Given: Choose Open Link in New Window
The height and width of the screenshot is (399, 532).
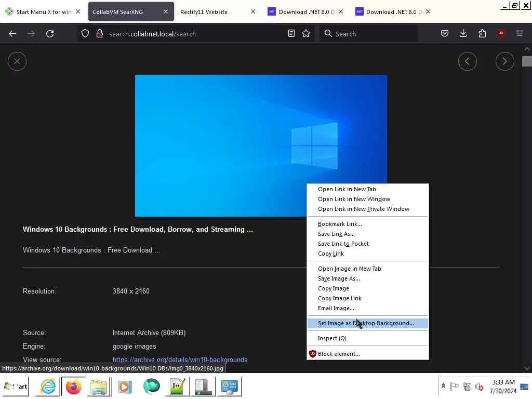Looking at the screenshot, I should pos(367,199).
